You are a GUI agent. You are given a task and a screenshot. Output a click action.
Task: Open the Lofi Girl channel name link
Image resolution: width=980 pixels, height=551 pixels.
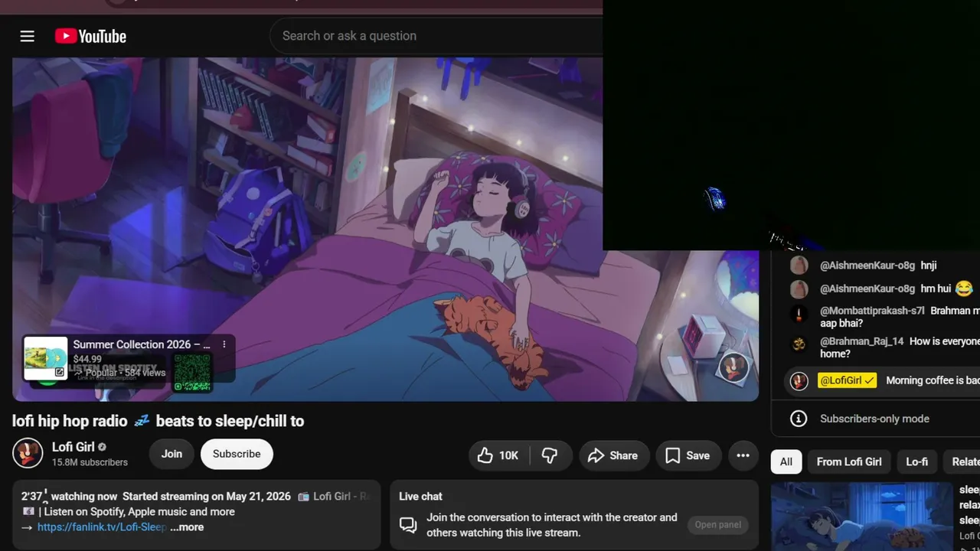(73, 447)
